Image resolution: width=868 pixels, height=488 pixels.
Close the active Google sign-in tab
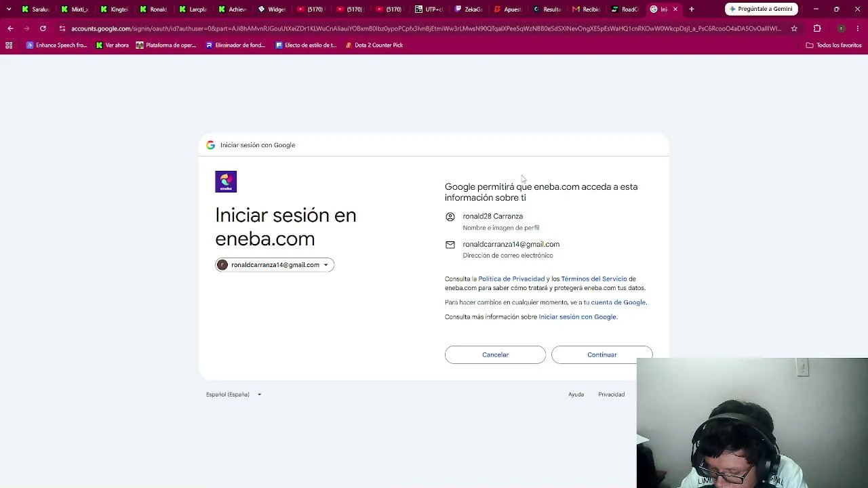675,9
